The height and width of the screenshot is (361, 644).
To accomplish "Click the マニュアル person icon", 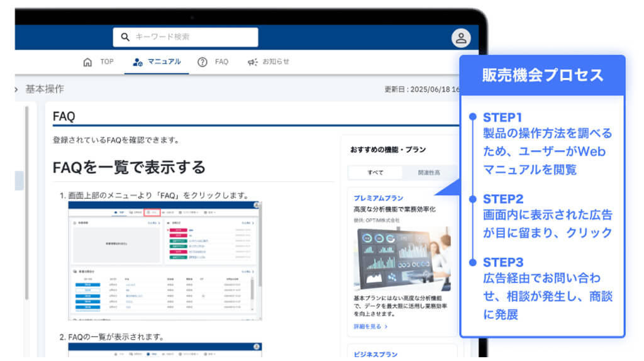I will pyautogui.click(x=138, y=62).
